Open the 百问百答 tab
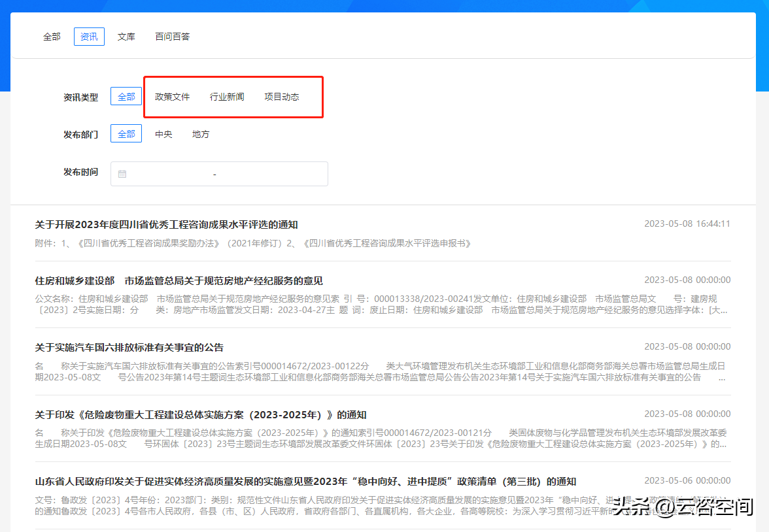This screenshot has width=769, height=532. [x=172, y=36]
